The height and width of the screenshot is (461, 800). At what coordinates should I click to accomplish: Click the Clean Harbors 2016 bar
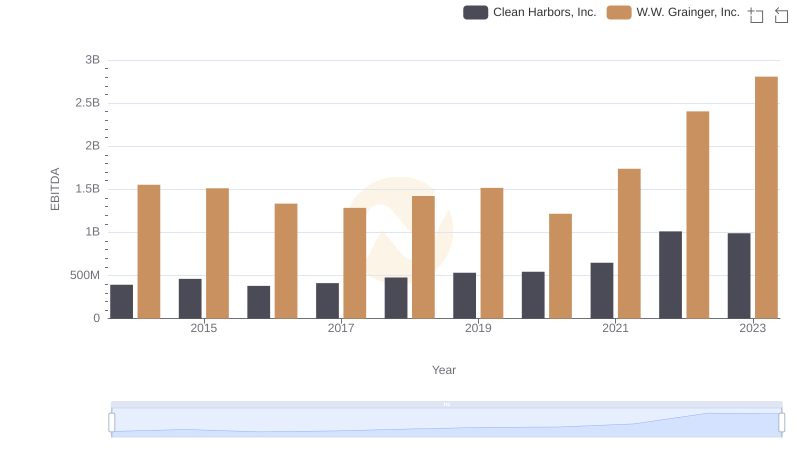click(x=259, y=302)
